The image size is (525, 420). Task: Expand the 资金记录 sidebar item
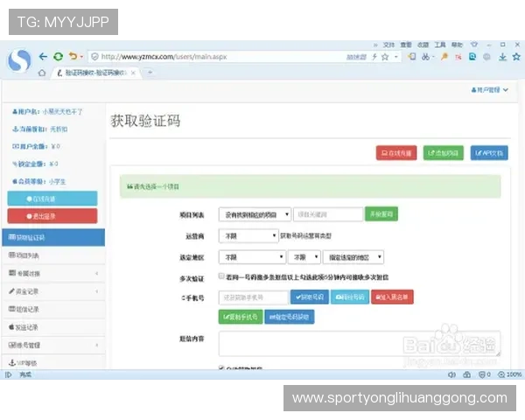coord(53,291)
